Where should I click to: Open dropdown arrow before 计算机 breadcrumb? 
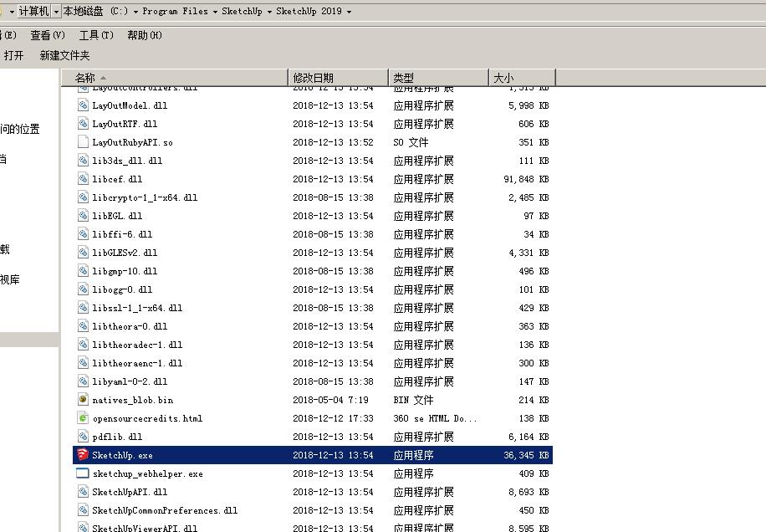pos(12,11)
